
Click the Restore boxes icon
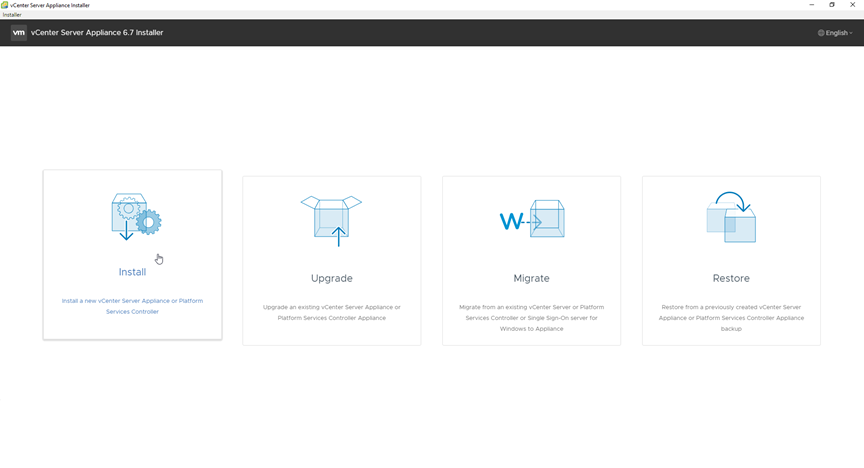click(x=731, y=217)
